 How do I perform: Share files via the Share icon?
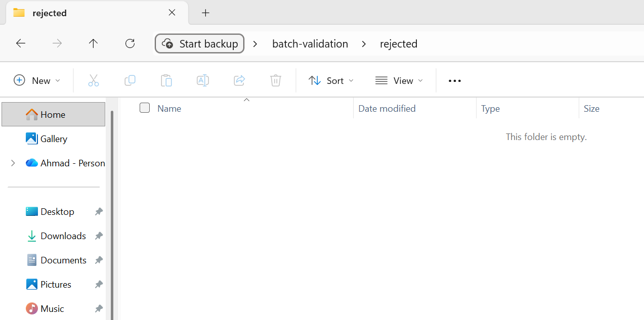[x=239, y=80]
